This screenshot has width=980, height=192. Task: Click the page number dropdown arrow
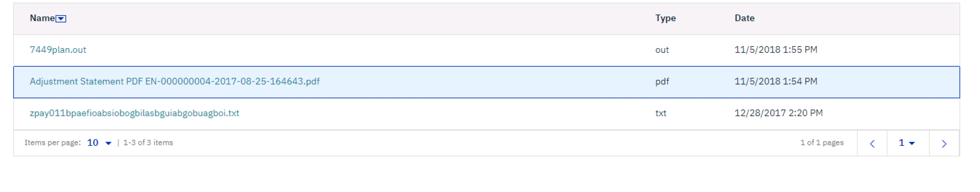tap(912, 143)
